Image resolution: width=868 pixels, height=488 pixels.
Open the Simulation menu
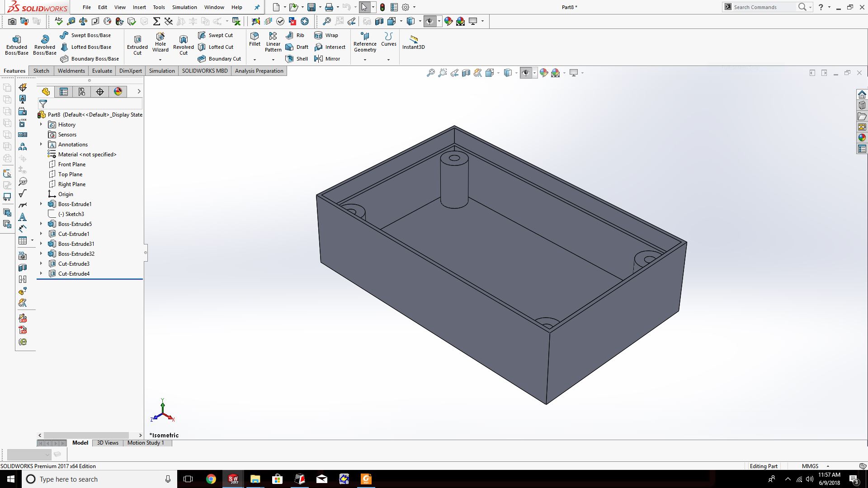[x=184, y=7]
